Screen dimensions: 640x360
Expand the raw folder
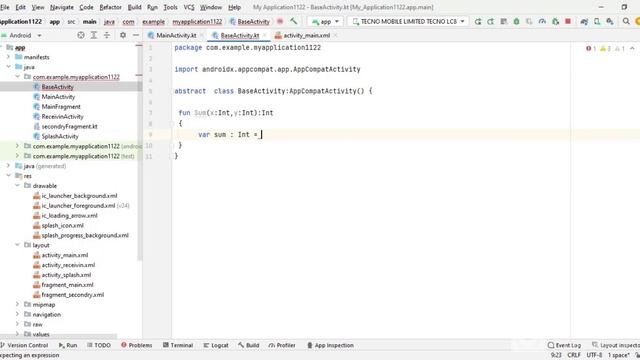17,324
